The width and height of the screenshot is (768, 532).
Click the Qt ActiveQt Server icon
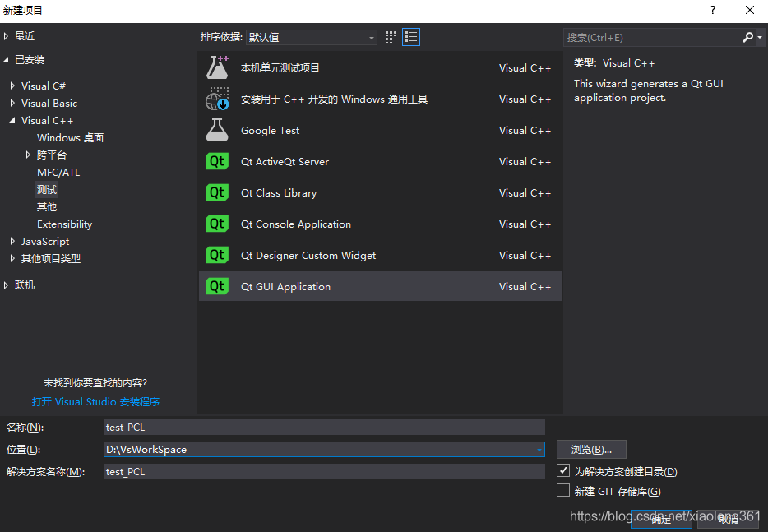pyautogui.click(x=217, y=161)
